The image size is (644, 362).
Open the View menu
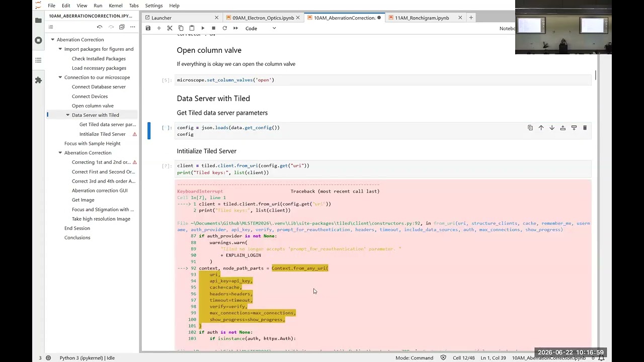(x=82, y=6)
